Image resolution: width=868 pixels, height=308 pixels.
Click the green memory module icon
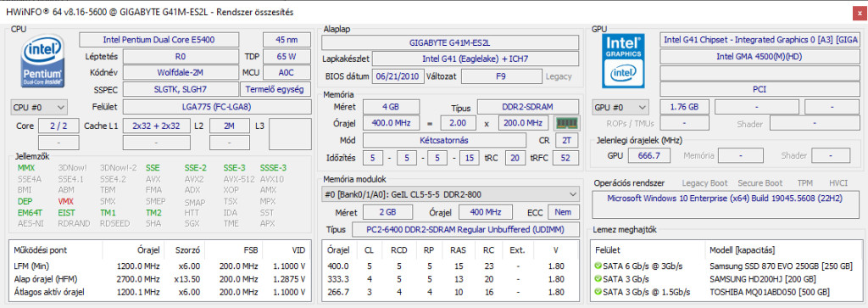(566, 123)
